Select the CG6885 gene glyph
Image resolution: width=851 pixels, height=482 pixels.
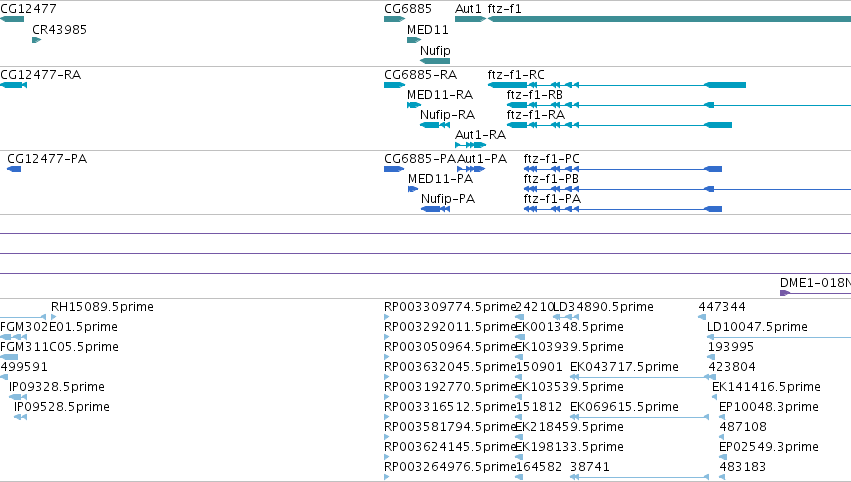coord(395,19)
